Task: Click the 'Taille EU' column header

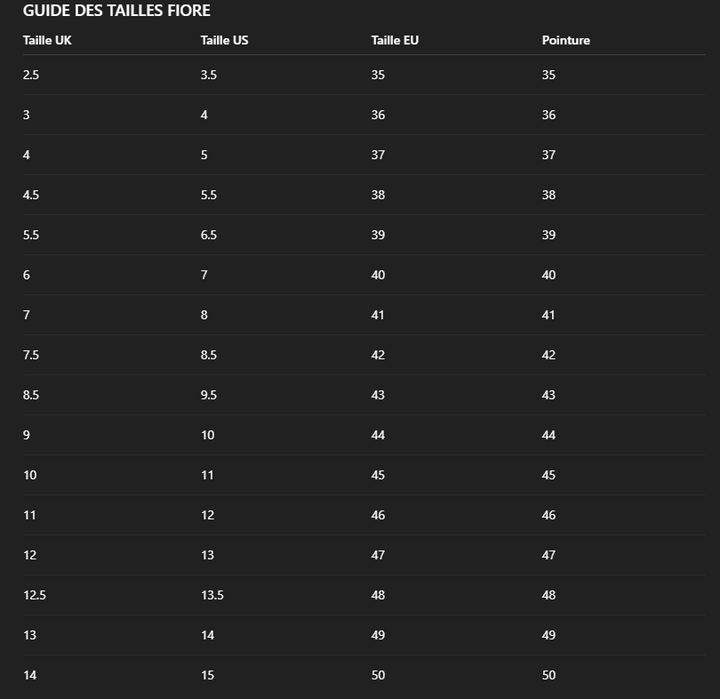Action: [394, 41]
